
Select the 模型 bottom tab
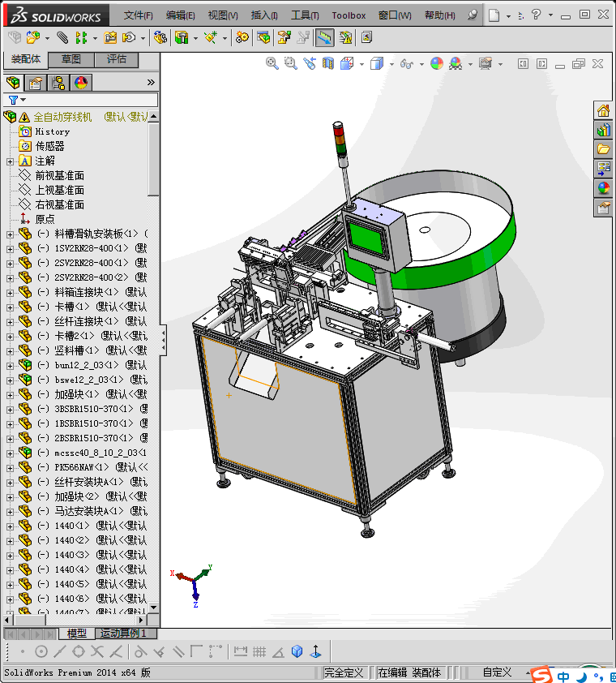point(77,633)
